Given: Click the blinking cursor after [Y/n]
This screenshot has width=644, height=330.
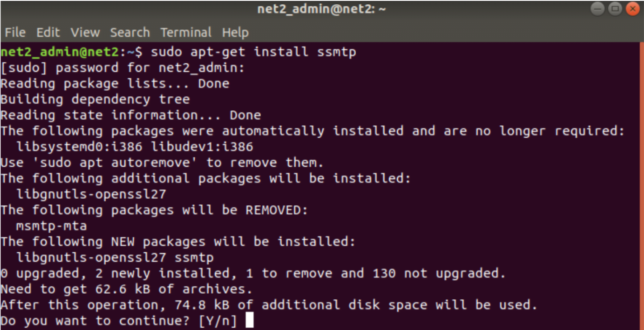Looking at the screenshot, I should pyautogui.click(x=249, y=321).
